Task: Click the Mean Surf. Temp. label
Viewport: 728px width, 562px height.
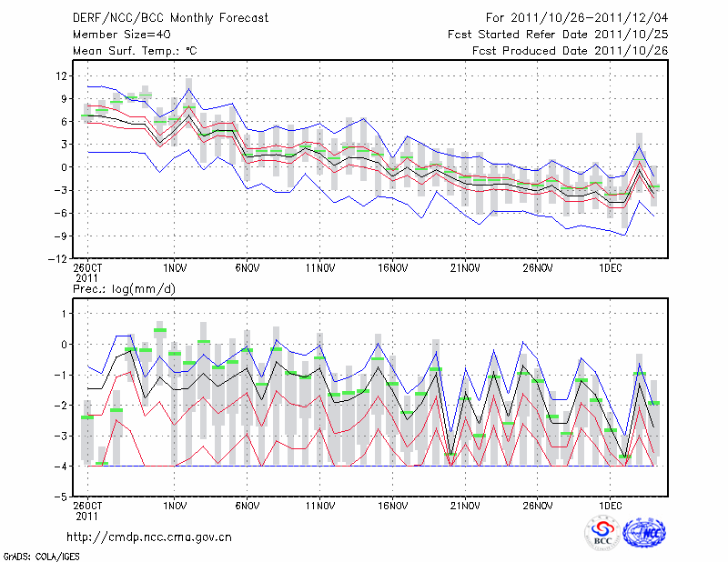Action: (x=134, y=51)
